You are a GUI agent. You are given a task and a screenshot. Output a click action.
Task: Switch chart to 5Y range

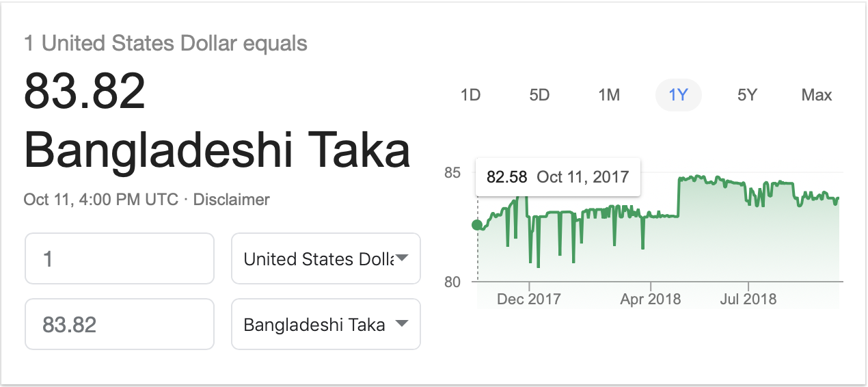coord(747,95)
